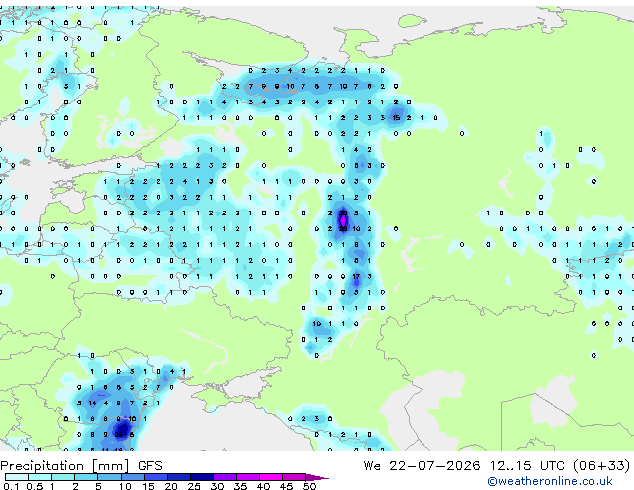The image size is (634, 490).
Task: Click the '35' legend scale label
Action: coord(240,486)
